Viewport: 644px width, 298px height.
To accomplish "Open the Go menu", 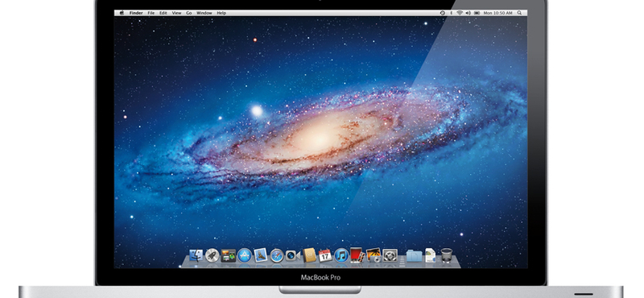I will (189, 13).
